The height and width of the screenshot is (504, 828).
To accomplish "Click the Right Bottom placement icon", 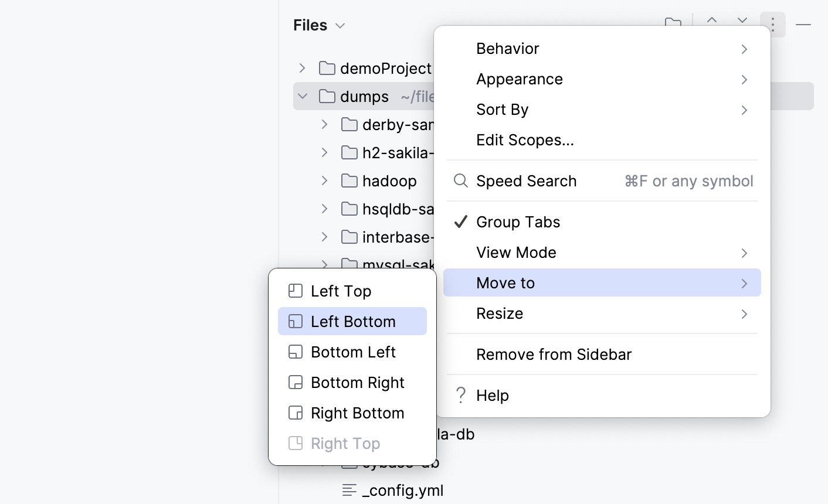I will tap(295, 413).
